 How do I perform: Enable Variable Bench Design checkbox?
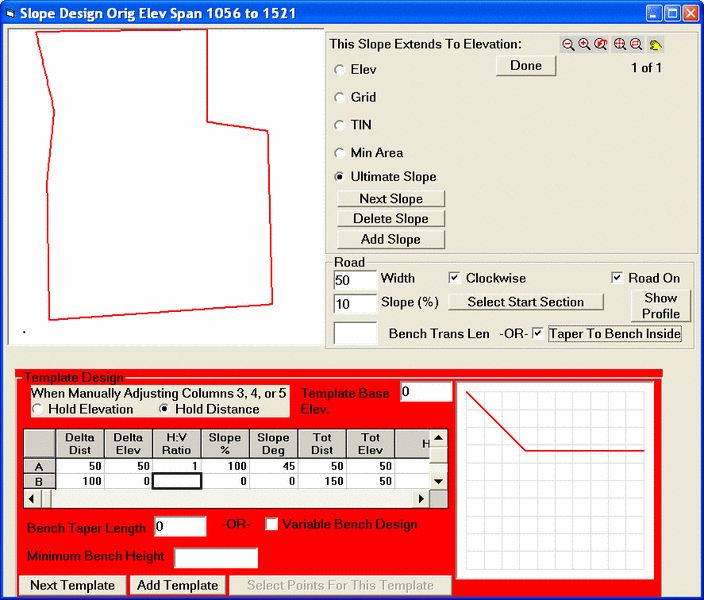click(272, 524)
